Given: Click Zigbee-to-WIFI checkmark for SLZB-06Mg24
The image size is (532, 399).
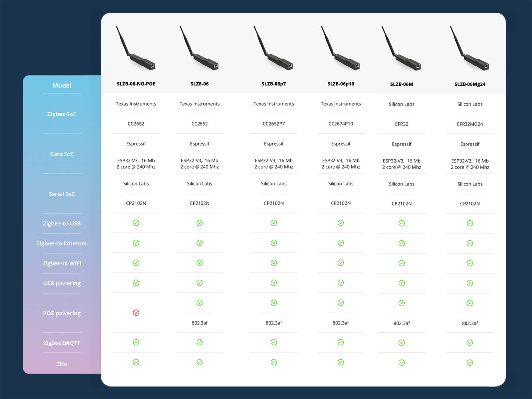Looking at the screenshot, I should click(x=470, y=263).
